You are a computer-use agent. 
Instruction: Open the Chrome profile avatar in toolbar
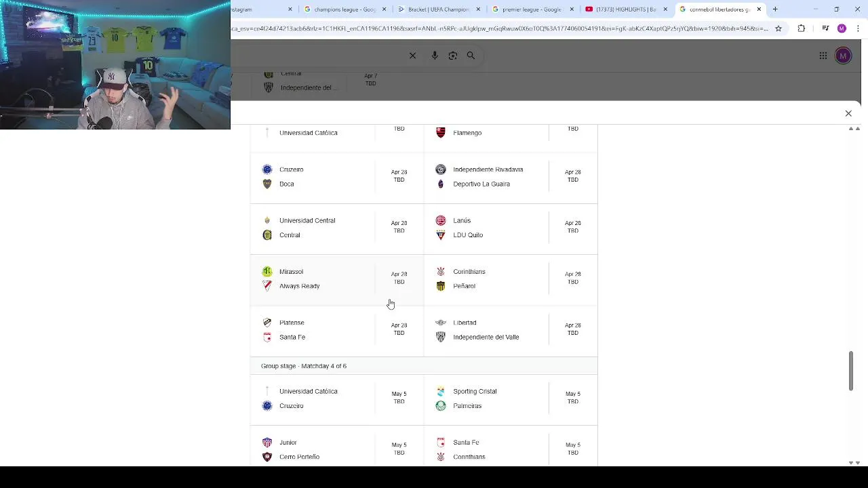pos(842,28)
